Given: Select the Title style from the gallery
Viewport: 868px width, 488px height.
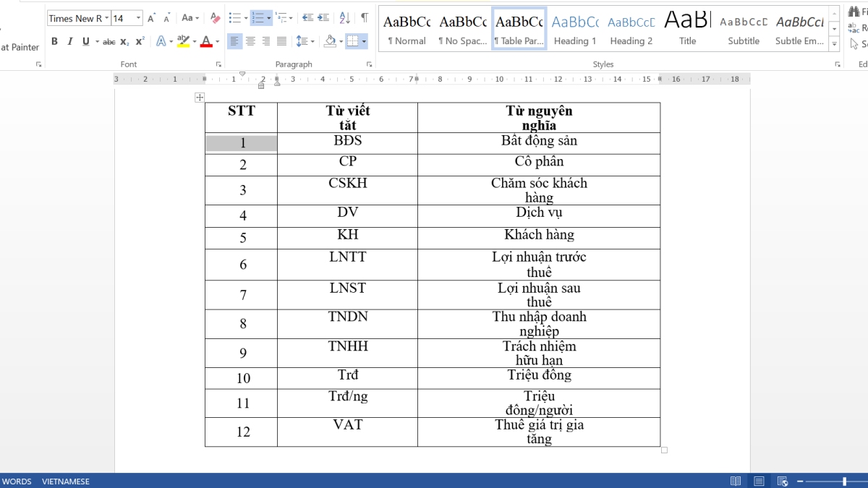Looking at the screenshot, I should coord(686,29).
